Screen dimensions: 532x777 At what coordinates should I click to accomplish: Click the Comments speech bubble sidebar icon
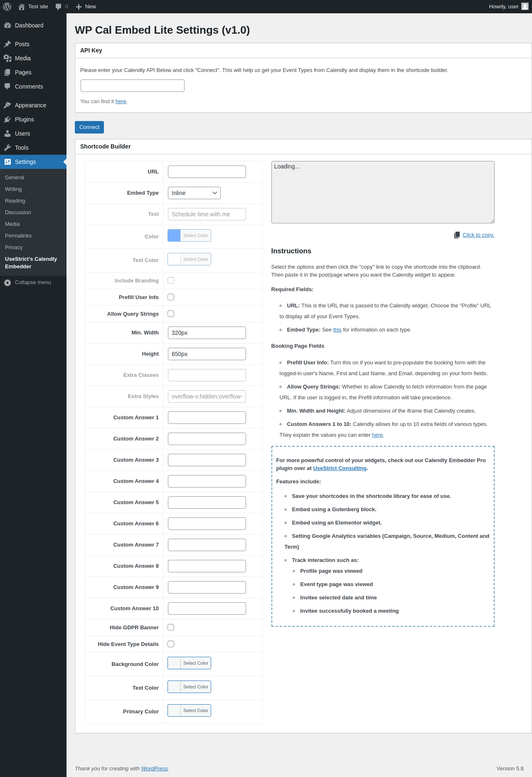pyautogui.click(x=7, y=87)
